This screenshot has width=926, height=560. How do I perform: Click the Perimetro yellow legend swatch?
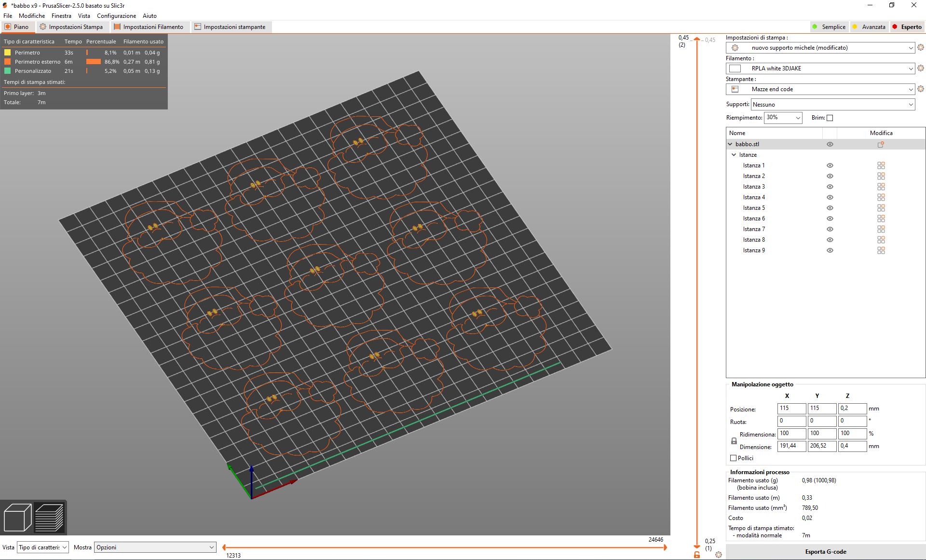pyautogui.click(x=7, y=53)
